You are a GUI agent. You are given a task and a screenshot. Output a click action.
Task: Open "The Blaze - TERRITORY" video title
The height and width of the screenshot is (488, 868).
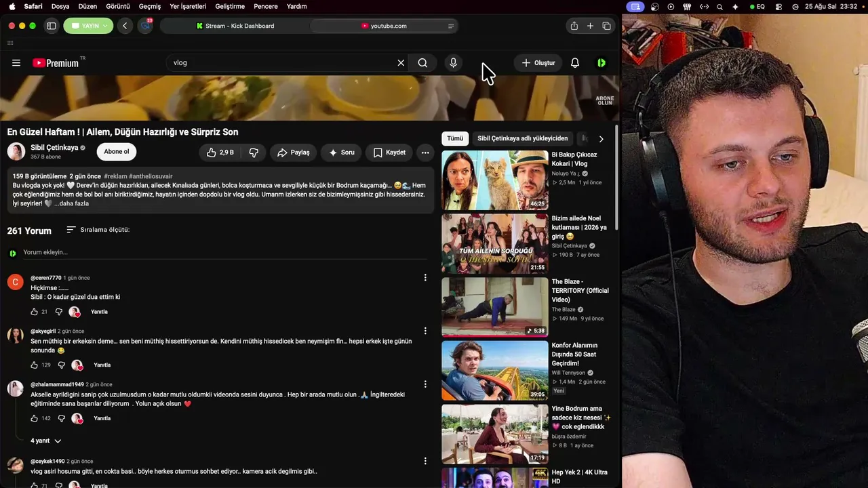click(x=580, y=291)
